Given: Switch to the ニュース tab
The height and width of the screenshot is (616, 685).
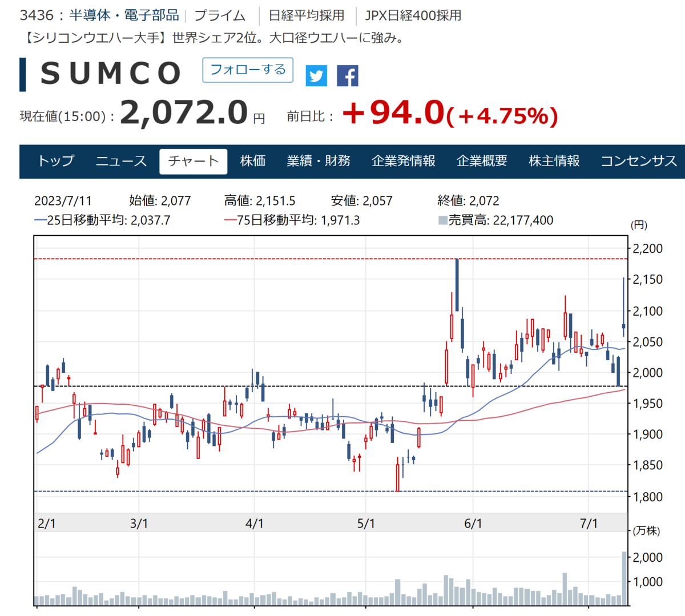Looking at the screenshot, I should coord(121,162).
